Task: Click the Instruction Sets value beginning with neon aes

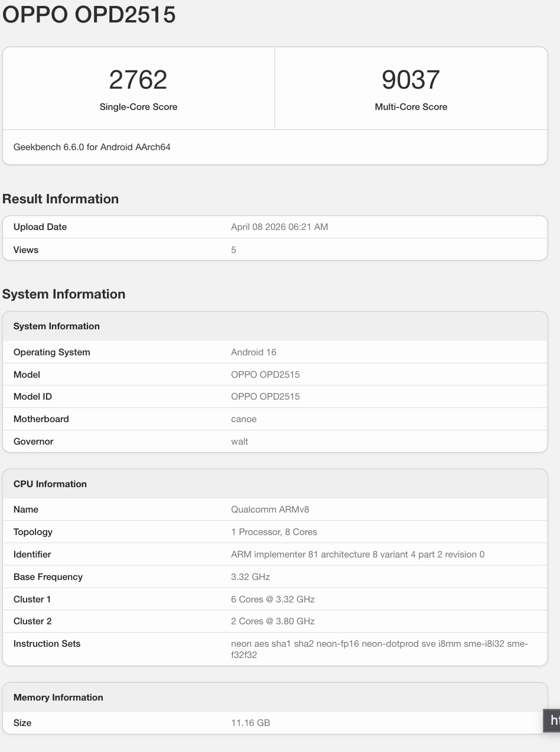Action: [x=379, y=649]
